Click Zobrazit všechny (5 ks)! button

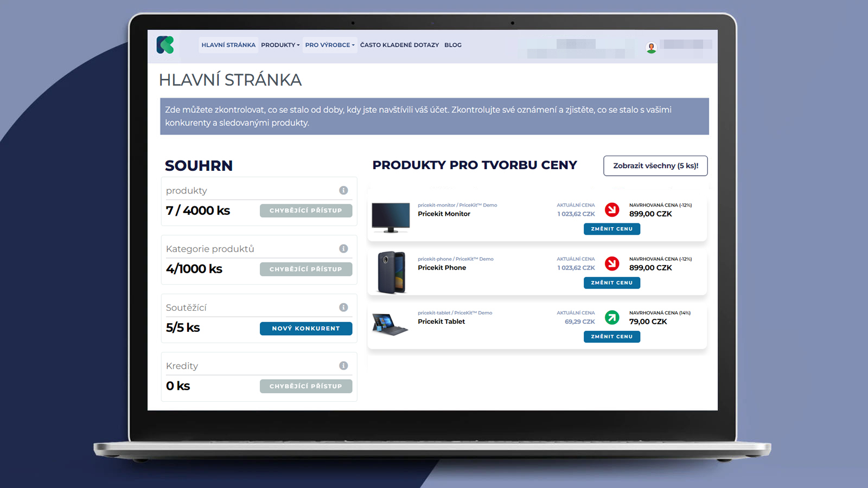(655, 166)
